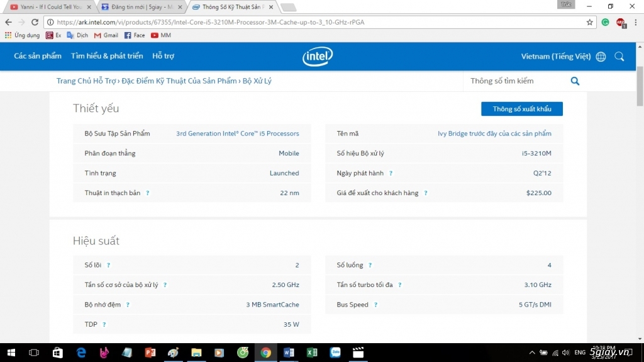Screen dimensions: 644x362
Task: Close the Yanni tab
Action: [x=89, y=7]
